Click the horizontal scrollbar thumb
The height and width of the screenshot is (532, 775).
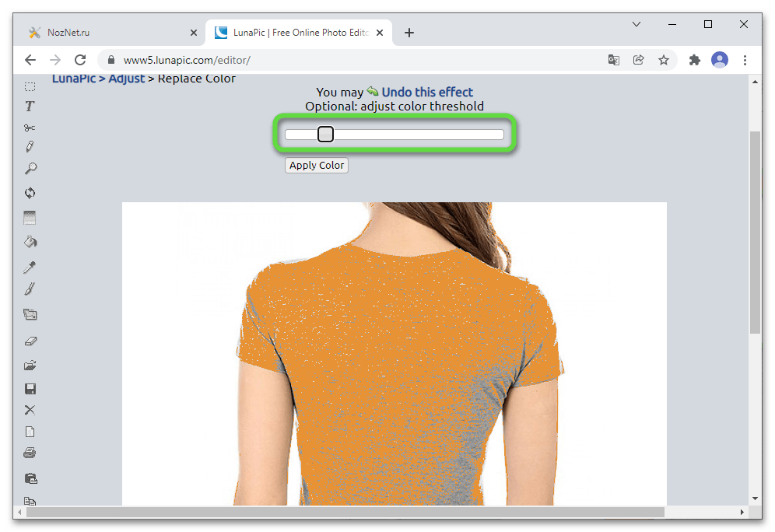tap(345, 513)
